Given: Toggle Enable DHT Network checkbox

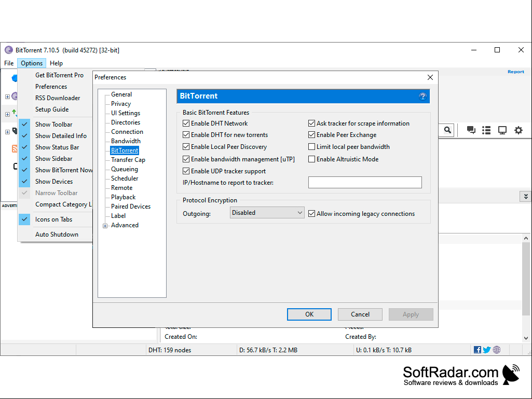Looking at the screenshot, I should tap(186, 123).
